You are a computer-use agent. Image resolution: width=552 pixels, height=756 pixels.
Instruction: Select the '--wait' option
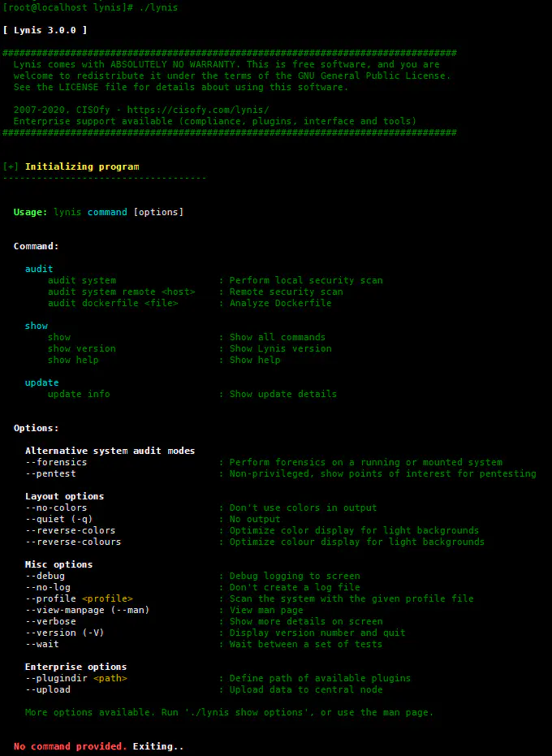coord(42,645)
